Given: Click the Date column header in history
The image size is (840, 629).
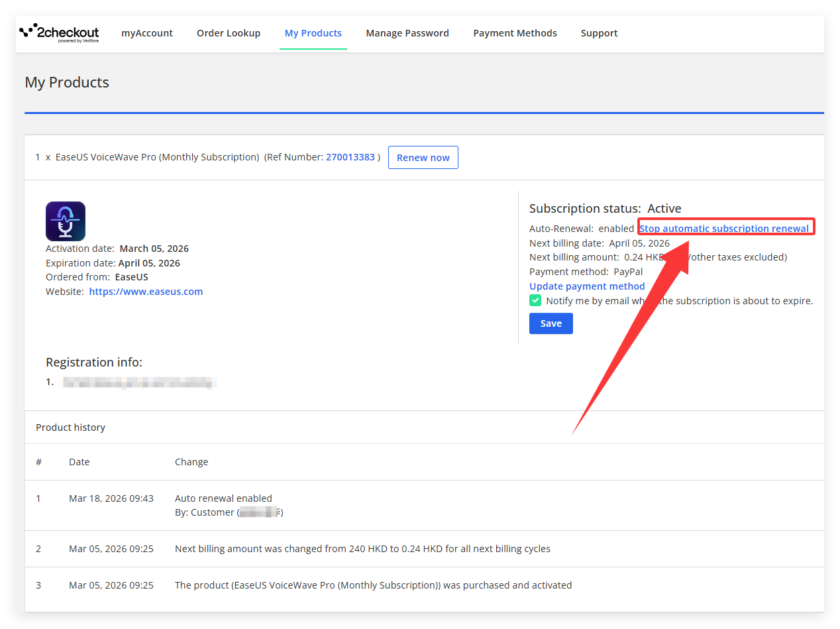Looking at the screenshot, I should [x=79, y=462].
